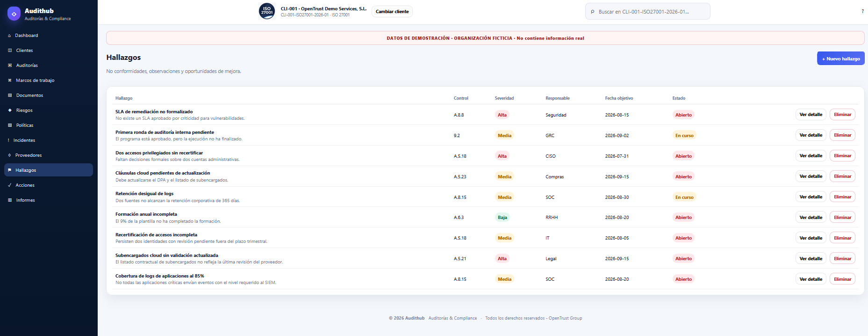Click the Dashboard home icon in sidebar
868x336 pixels.
click(9, 36)
